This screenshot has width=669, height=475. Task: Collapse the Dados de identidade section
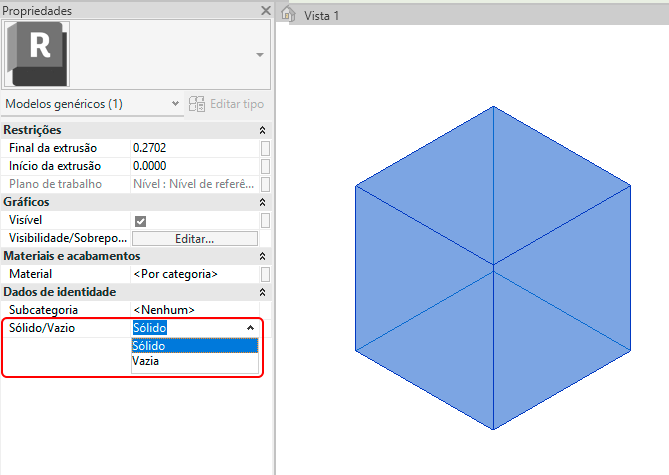point(262,292)
